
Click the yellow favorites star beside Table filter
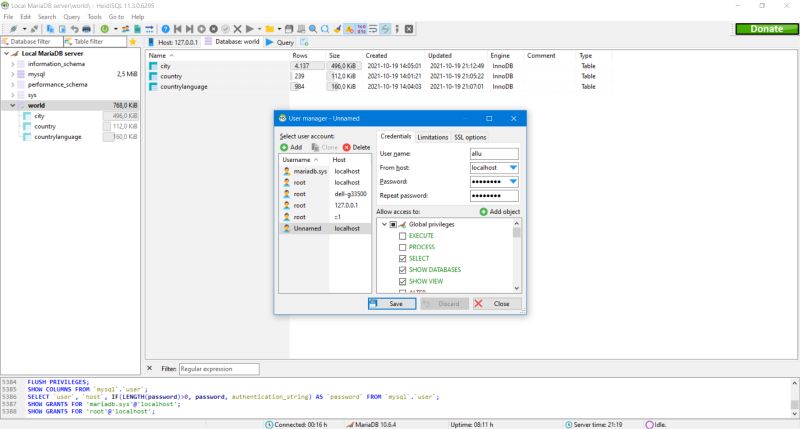[133, 42]
